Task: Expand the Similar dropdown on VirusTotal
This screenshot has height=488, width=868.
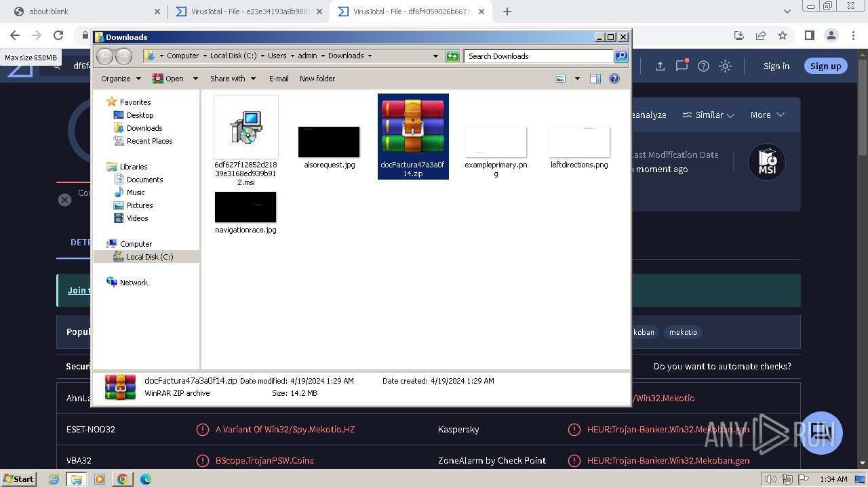Action: [708, 115]
